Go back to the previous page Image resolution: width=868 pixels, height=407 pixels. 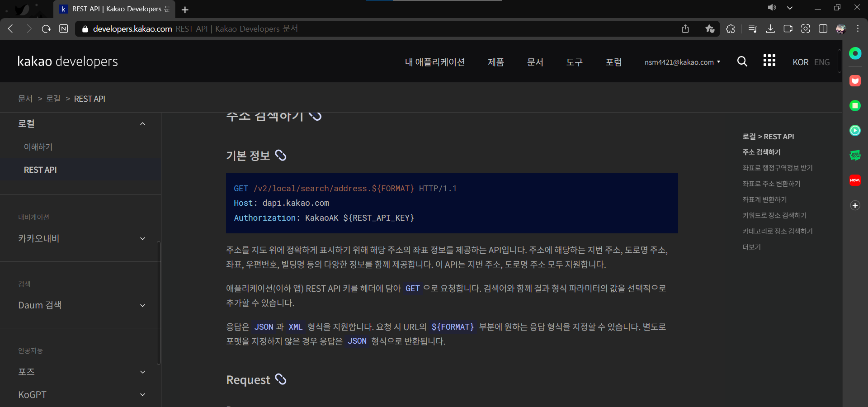pos(10,29)
